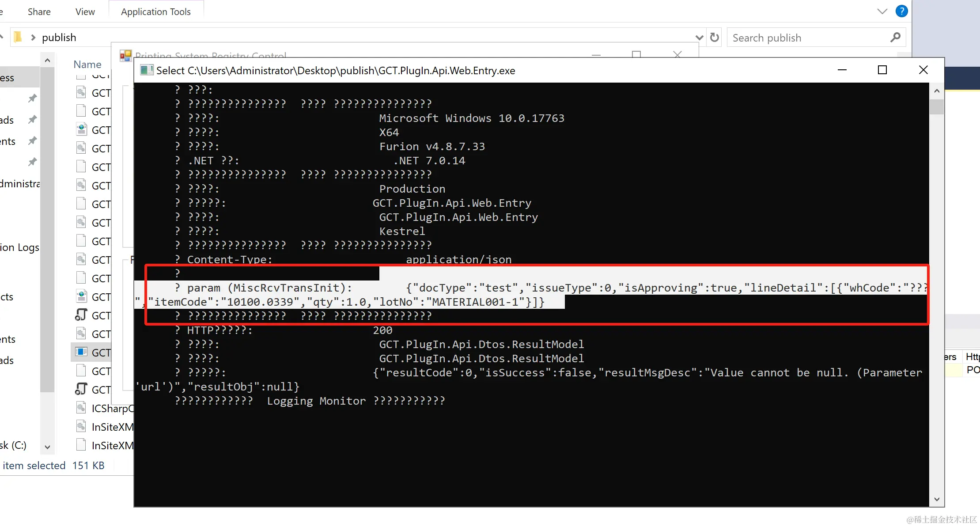980x527 pixels.
Task: Open the Share ribbon tab
Action: pyautogui.click(x=39, y=12)
